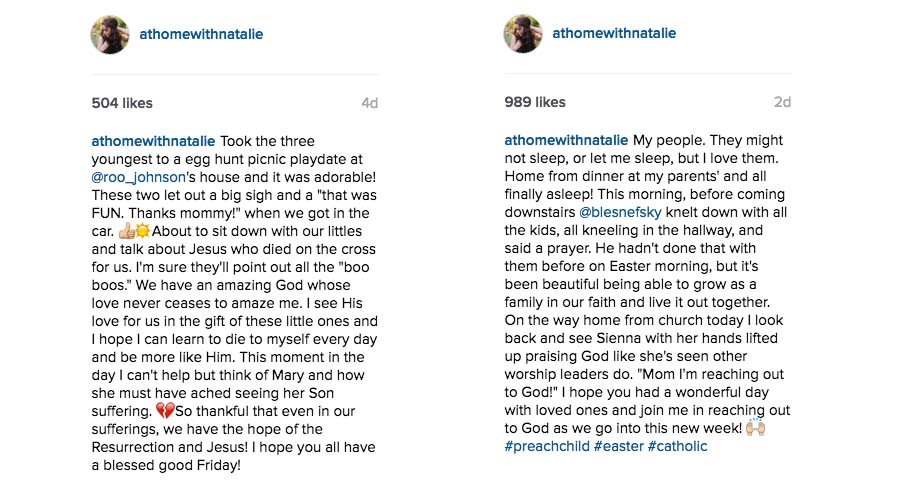This screenshot has width=897, height=490.
Task: Select the #easter hashtag
Action: click(x=619, y=446)
